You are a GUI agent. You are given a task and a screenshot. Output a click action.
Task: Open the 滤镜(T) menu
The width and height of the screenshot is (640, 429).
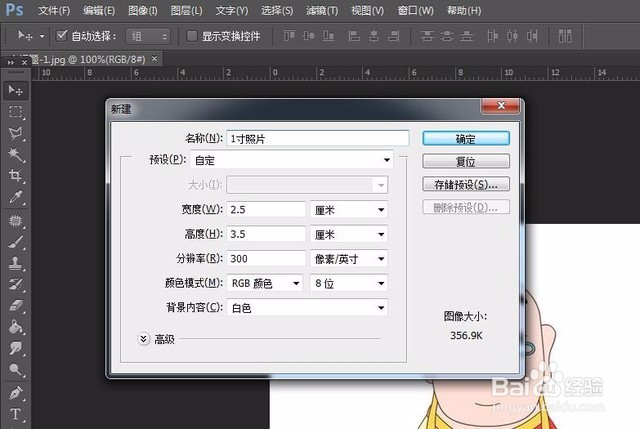(x=322, y=10)
